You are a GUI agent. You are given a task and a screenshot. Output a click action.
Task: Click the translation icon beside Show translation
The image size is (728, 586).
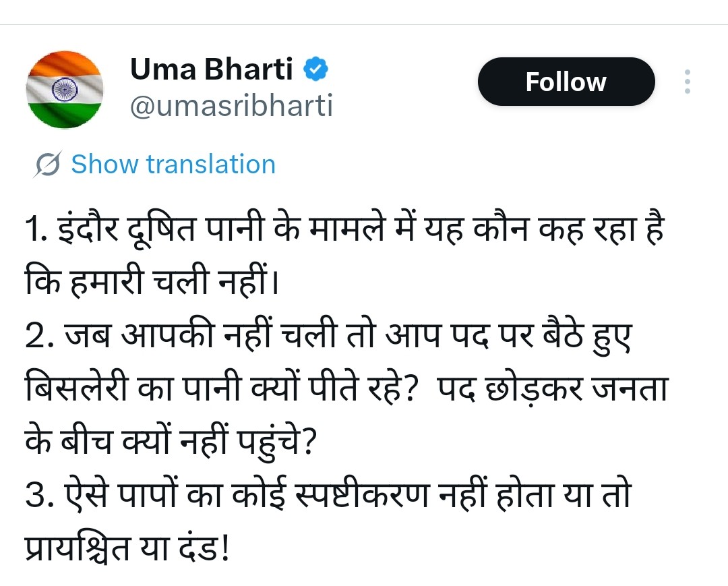49,165
